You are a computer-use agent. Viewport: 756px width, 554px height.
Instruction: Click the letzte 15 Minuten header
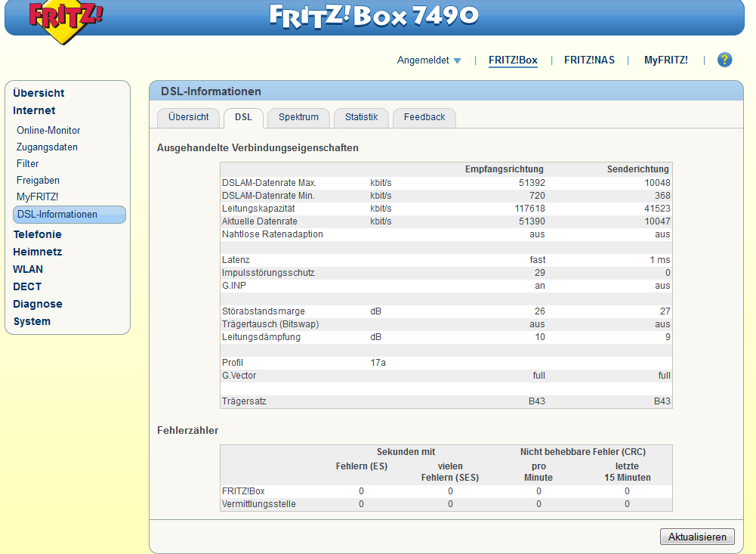pos(628,472)
